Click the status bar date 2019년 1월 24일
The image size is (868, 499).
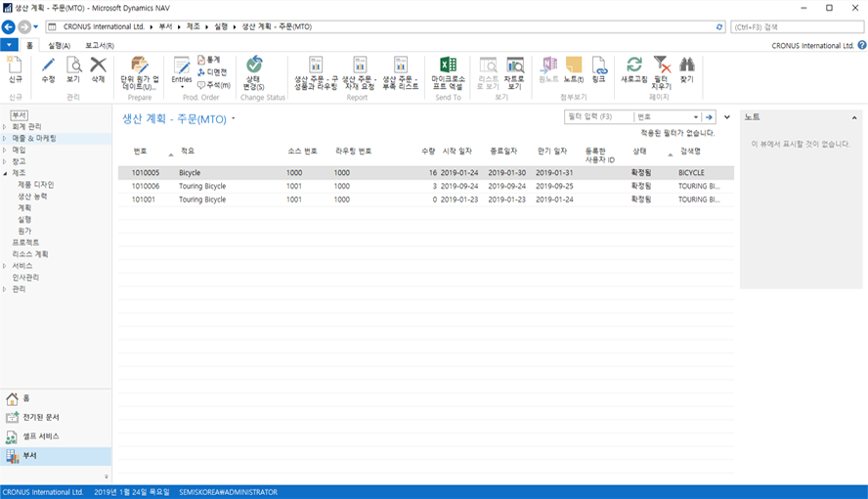click(132, 492)
